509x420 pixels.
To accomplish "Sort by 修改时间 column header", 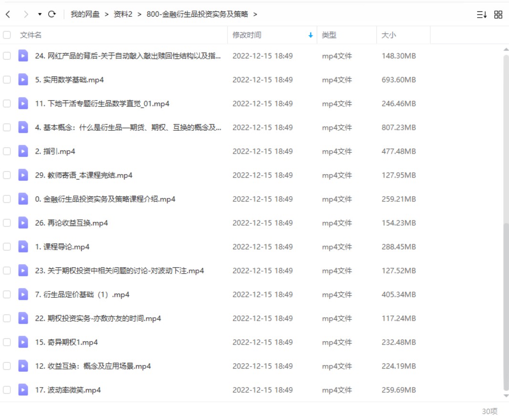I will 247,35.
